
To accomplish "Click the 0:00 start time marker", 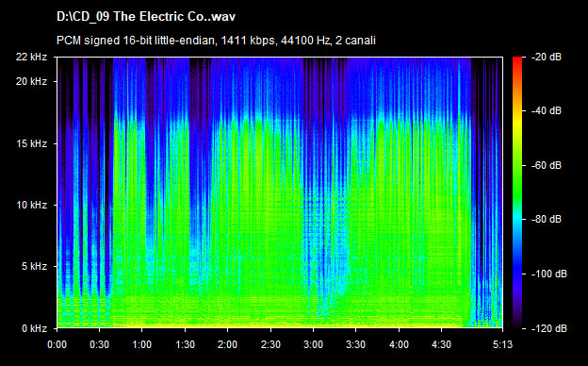I will coord(57,344).
